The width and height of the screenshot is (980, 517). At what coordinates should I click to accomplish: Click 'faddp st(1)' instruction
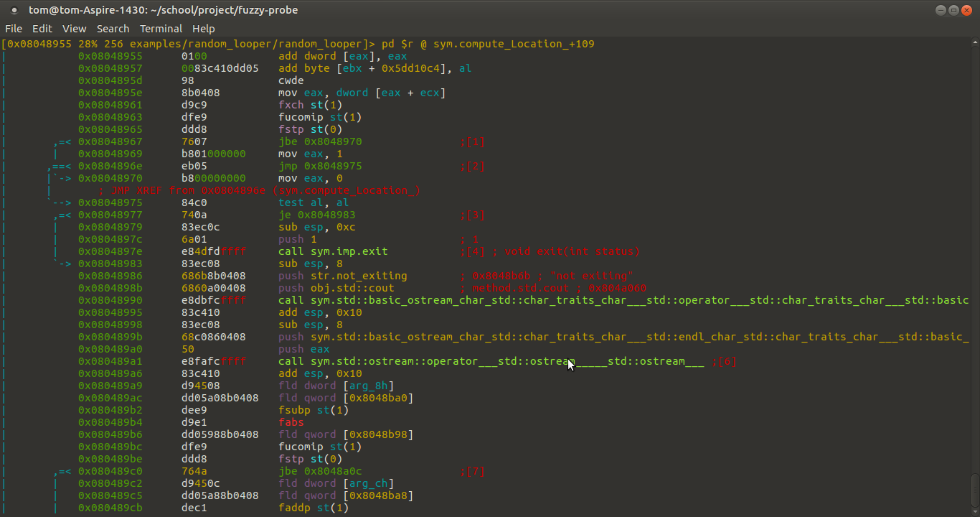(314, 508)
